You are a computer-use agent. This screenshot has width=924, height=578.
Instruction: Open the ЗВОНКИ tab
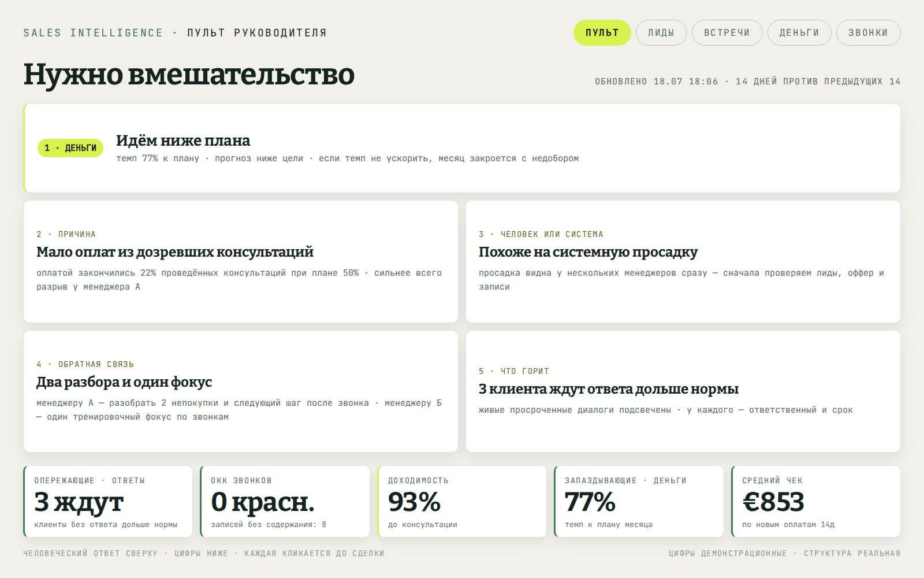tap(868, 32)
